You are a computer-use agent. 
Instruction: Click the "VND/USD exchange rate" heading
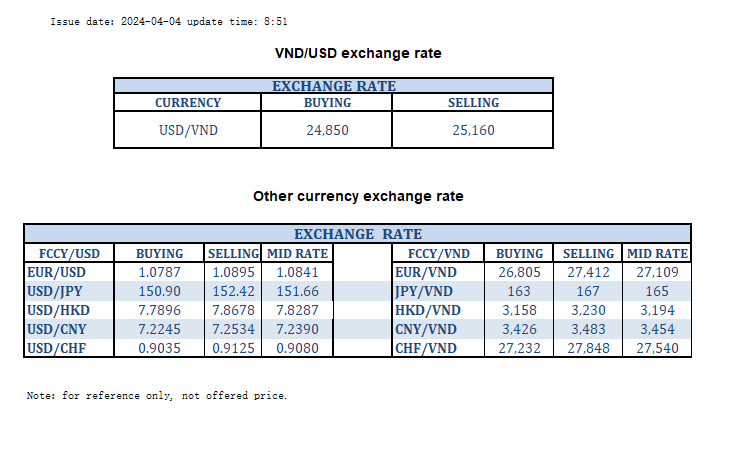[358, 53]
